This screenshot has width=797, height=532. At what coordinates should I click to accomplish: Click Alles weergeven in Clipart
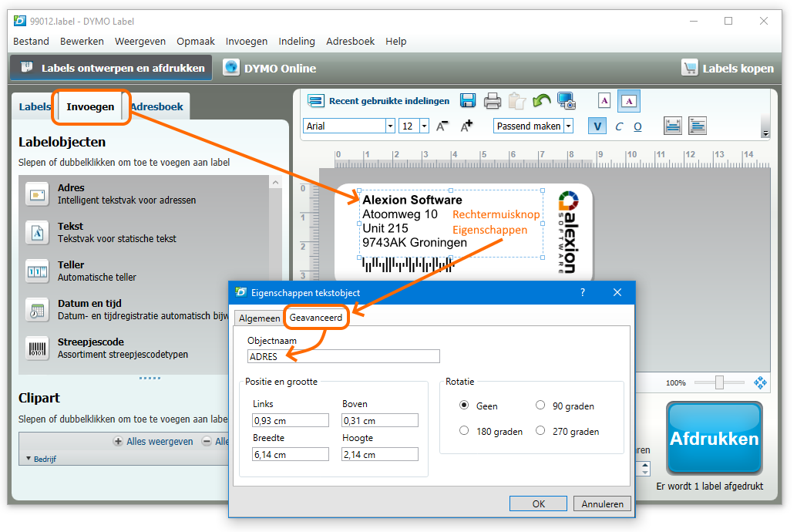(x=153, y=442)
